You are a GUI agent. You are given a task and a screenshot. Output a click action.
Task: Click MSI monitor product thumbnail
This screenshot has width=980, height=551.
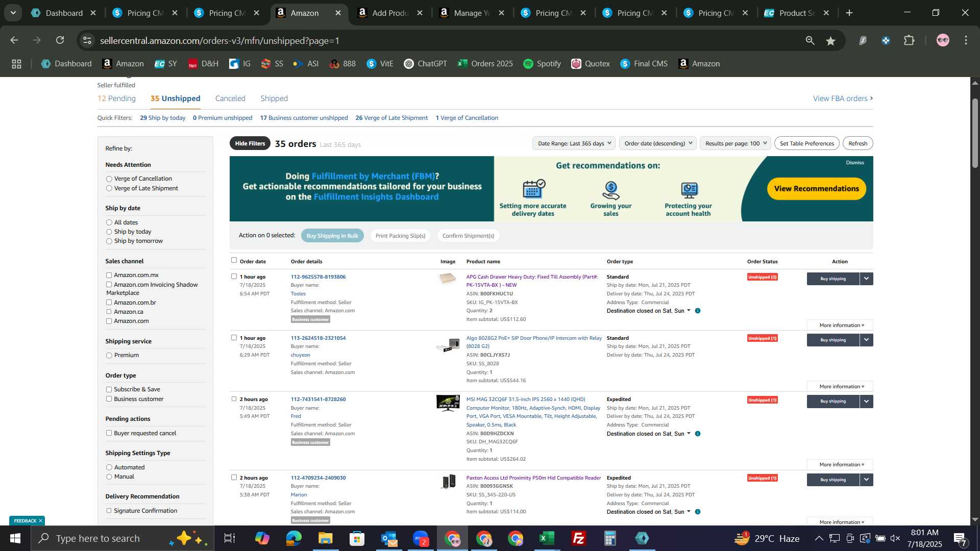448,403
